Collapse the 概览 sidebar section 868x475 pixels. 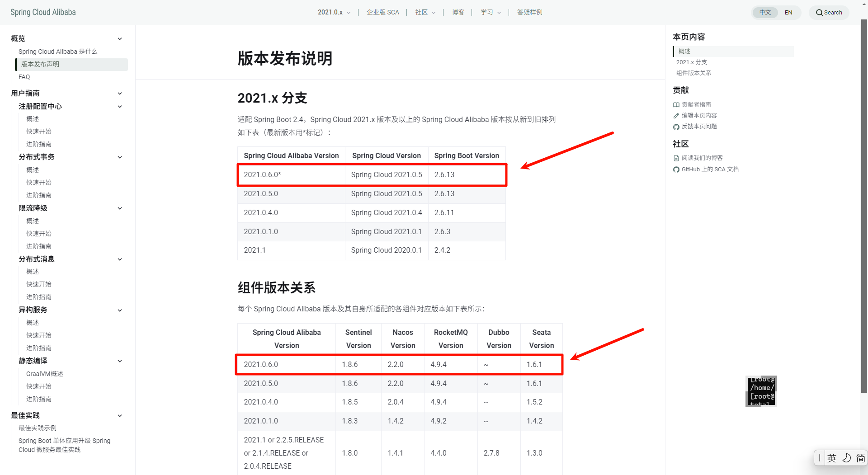[120, 39]
